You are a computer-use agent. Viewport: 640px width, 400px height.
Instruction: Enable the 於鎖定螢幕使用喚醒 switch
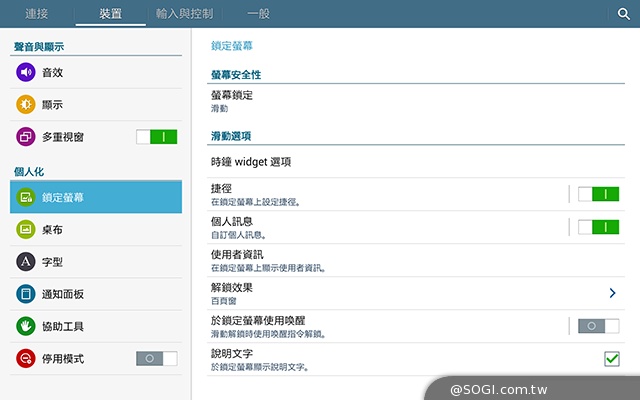(598, 326)
